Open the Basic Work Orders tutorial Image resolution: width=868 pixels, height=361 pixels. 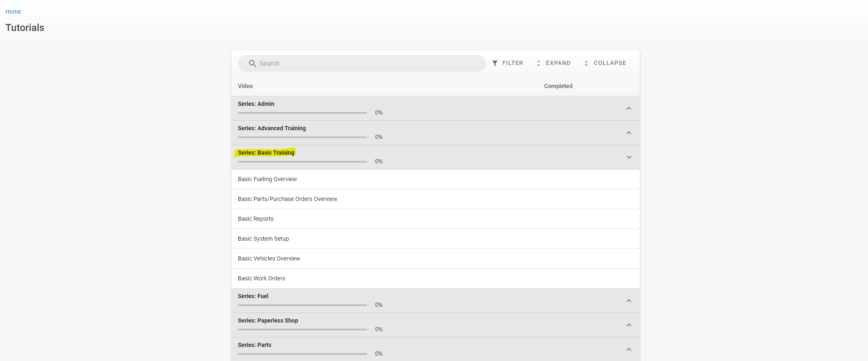coord(261,278)
